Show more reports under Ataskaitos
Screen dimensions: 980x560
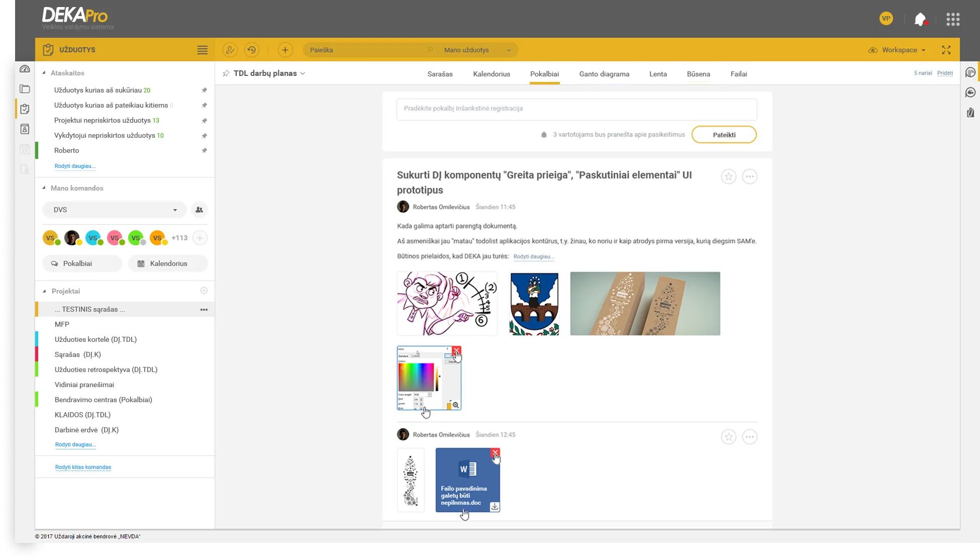pyautogui.click(x=75, y=166)
